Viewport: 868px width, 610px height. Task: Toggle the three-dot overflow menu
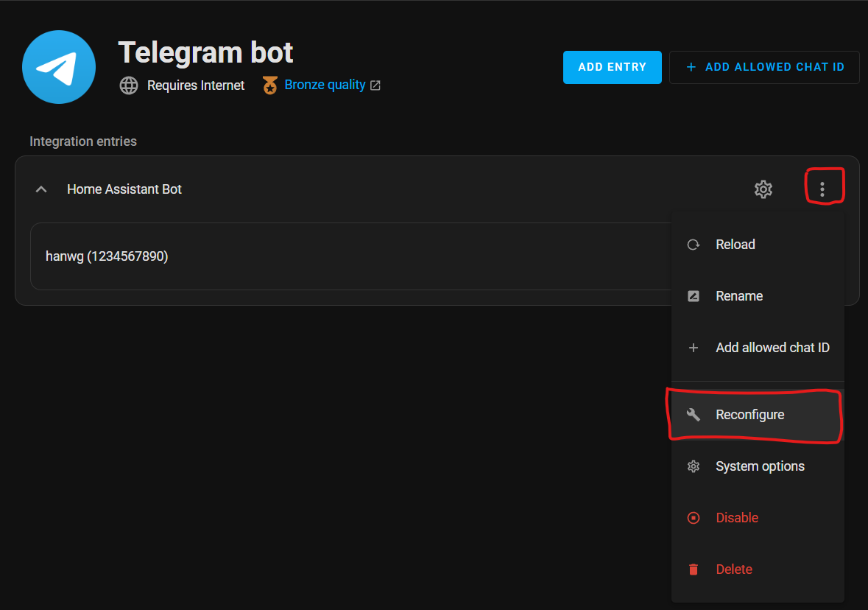pos(822,189)
